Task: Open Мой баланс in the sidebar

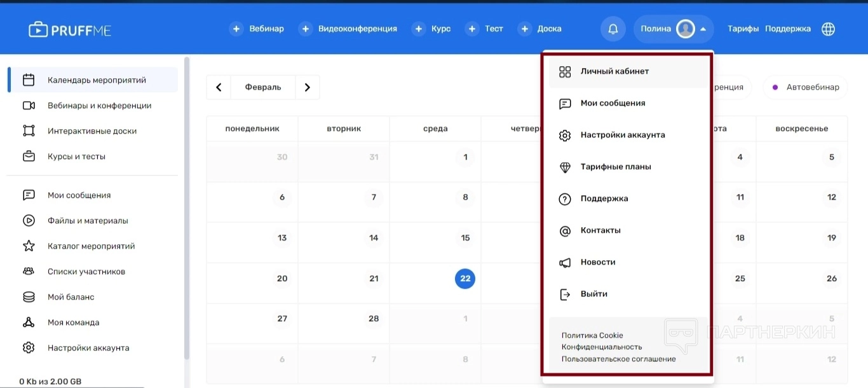Action: tap(71, 297)
